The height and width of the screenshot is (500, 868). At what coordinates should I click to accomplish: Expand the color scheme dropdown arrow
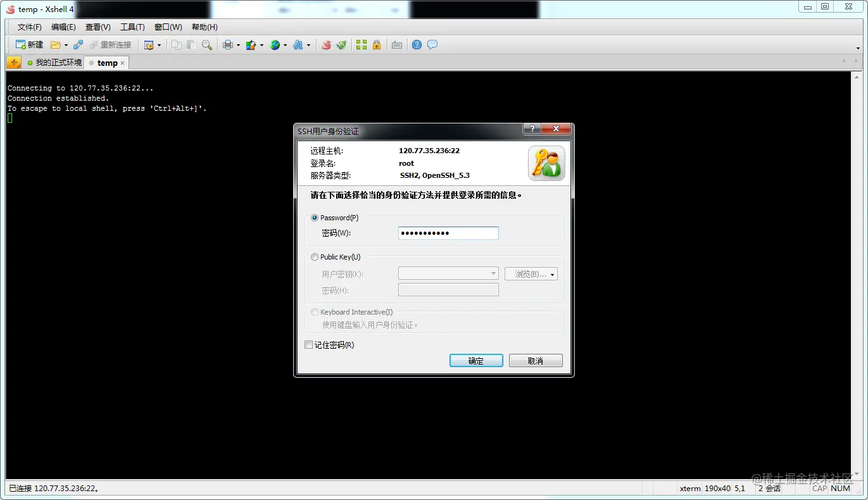[261, 45]
